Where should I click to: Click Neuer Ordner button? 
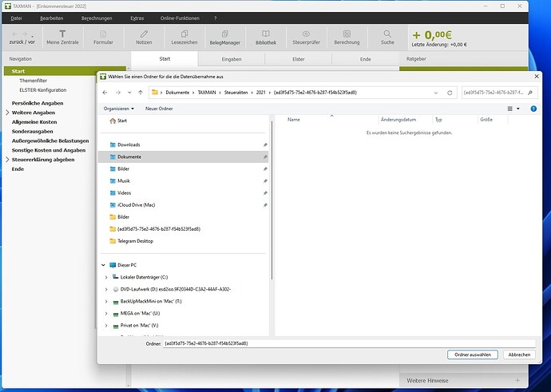[159, 109]
